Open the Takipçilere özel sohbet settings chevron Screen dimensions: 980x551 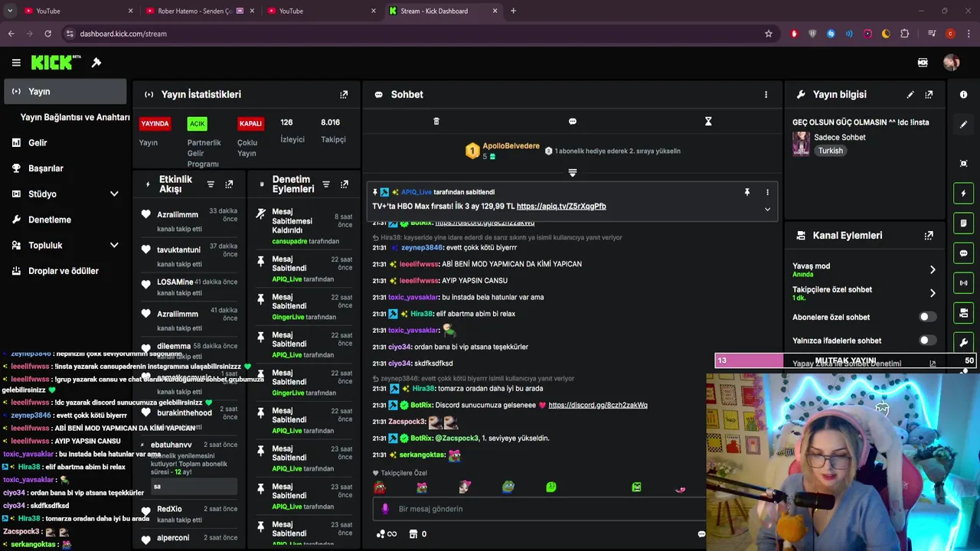coord(933,293)
